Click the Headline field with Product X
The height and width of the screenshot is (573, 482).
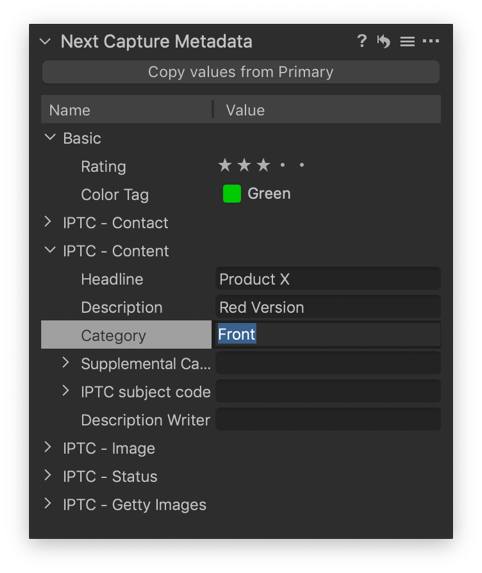click(328, 279)
